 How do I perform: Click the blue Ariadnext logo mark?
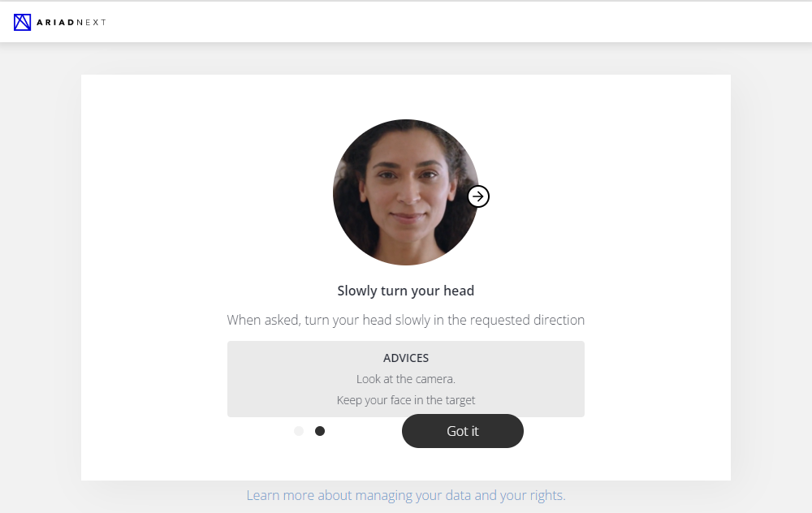23,22
